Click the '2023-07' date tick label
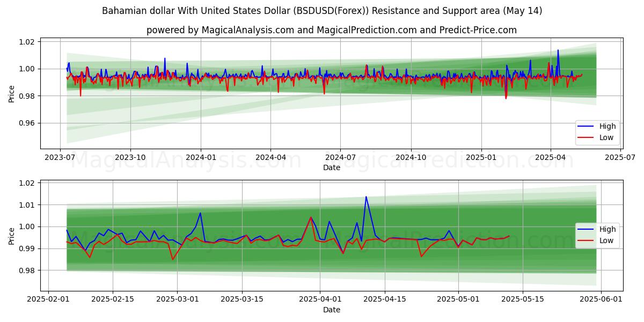Image resolution: width=644 pixels, height=322 pixels. coord(60,157)
